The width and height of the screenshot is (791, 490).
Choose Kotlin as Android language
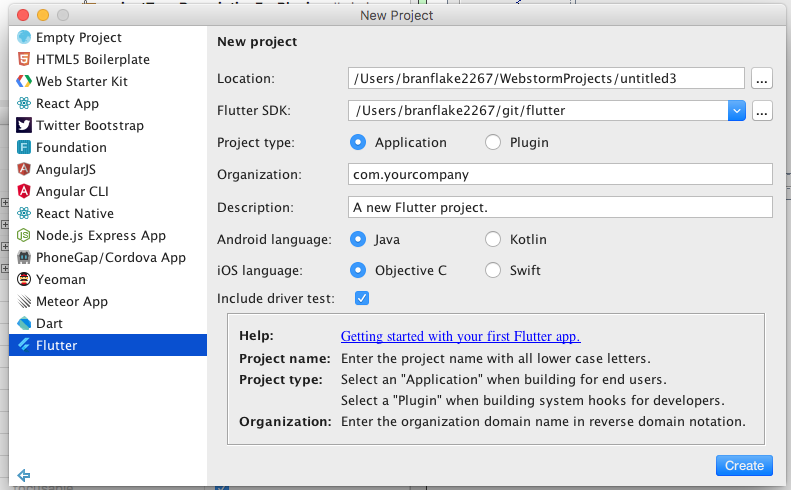[x=493, y=239]
